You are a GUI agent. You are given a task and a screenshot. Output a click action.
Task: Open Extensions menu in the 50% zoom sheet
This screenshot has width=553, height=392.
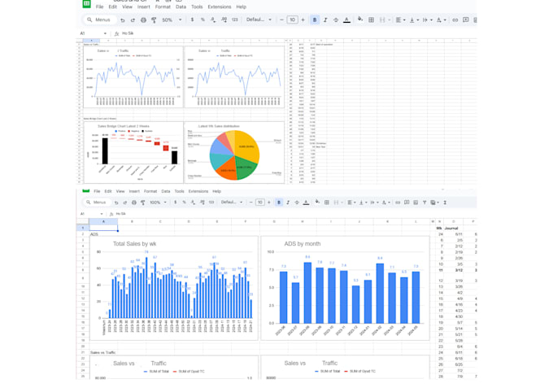(x=220, y=7)
